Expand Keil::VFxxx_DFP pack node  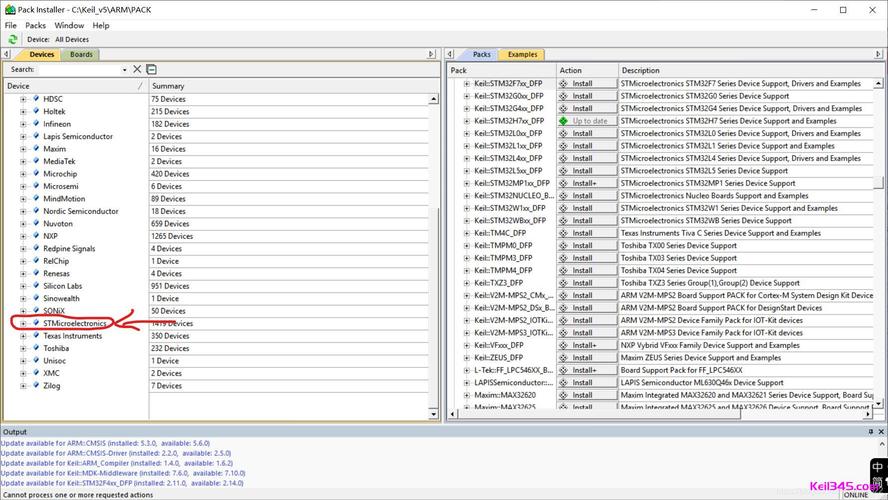click(467, 345)
